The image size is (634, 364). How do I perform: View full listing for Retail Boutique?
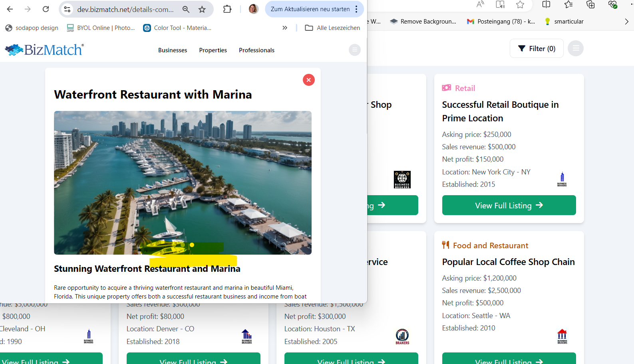(509, 206)
